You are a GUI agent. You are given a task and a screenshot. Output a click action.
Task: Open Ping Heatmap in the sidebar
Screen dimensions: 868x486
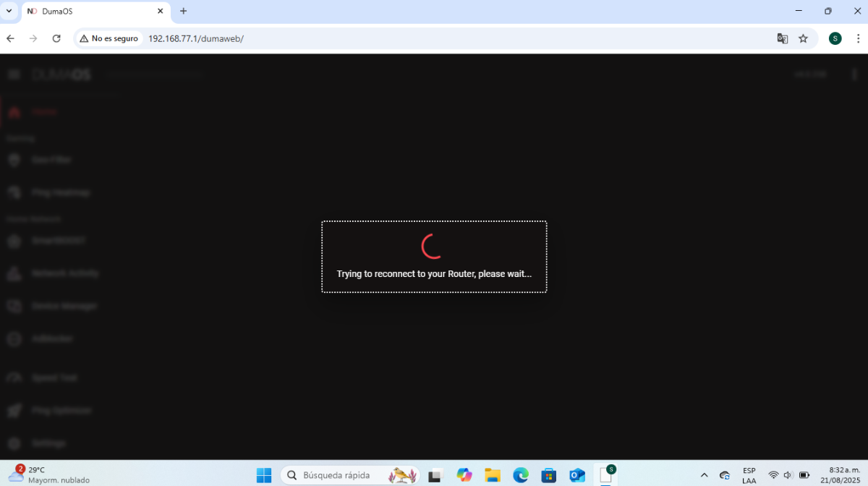tap(61, 192)
